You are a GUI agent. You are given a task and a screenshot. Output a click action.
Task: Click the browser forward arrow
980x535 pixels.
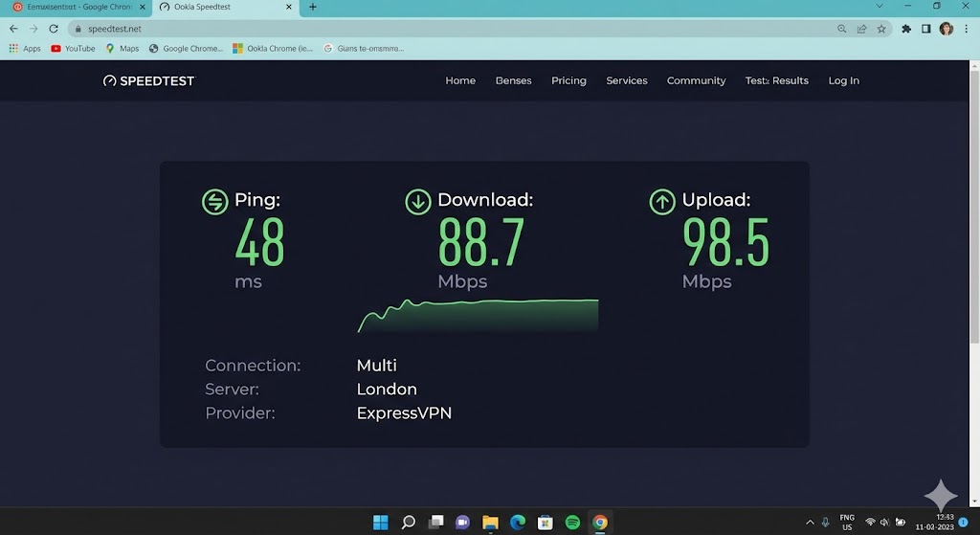tap(33, 29)
